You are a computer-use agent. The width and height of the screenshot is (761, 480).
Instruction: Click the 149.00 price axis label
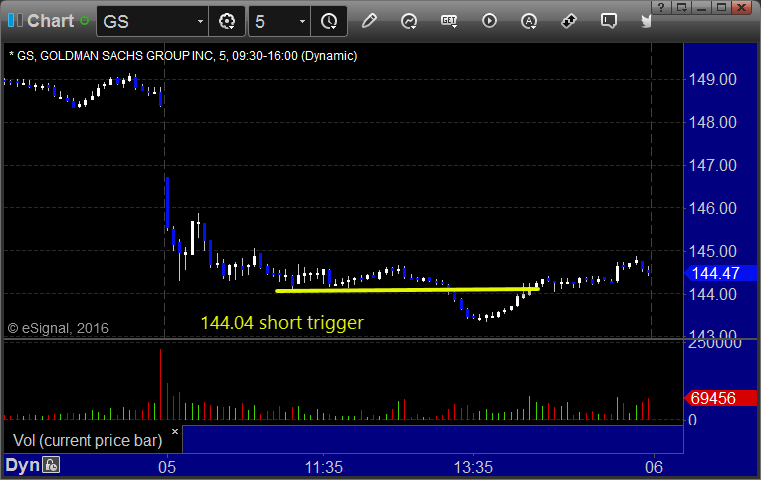coord(712,79)
